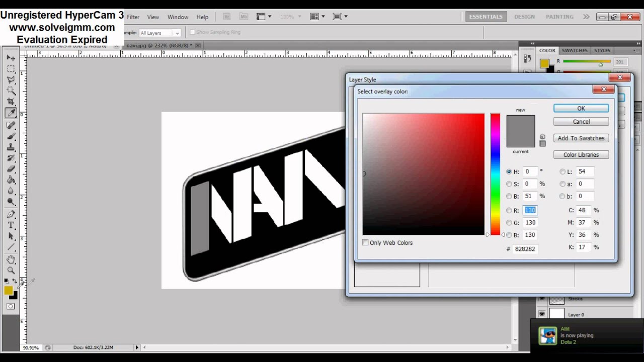This screenshot has height=362, width=644.
Task: Activate the Essentials workspace button
Action: [486, 17]
